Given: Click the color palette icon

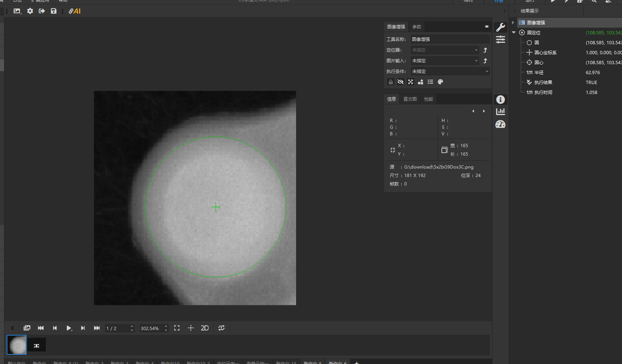Looking at the screenshot, I should [x=440, y=82].
